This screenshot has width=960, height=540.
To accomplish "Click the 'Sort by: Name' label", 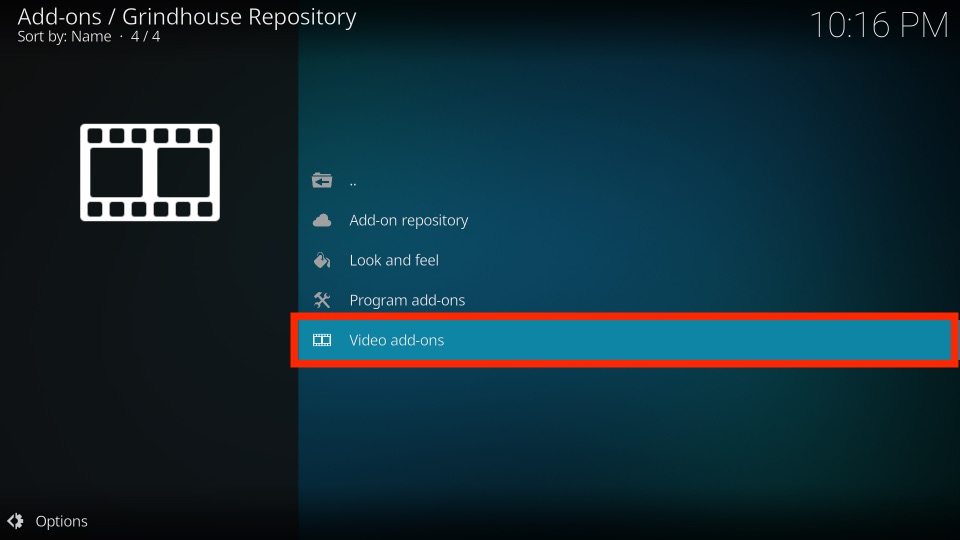I will 64,37.
